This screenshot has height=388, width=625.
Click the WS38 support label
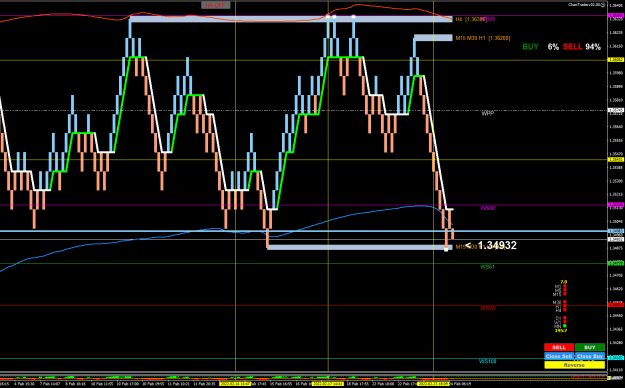click(487, 208)
